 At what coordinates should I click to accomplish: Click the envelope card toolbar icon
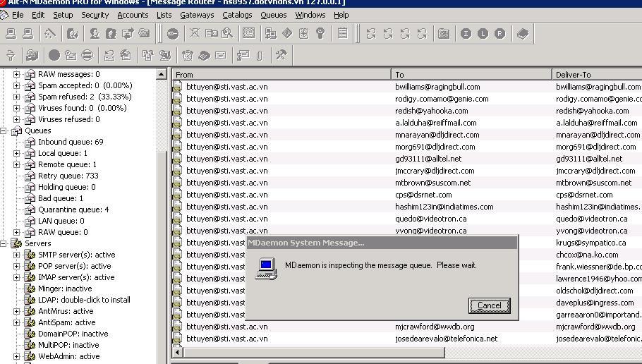coord(221,55)
